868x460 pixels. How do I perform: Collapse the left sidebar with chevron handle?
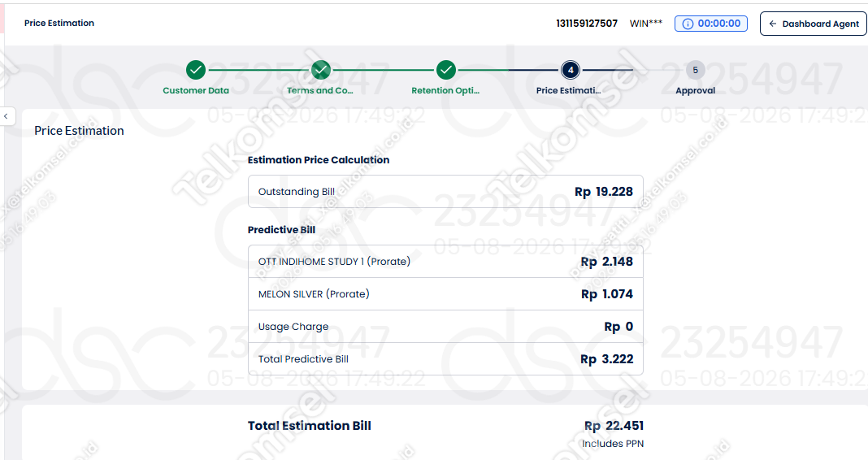[x=7, y=116]
